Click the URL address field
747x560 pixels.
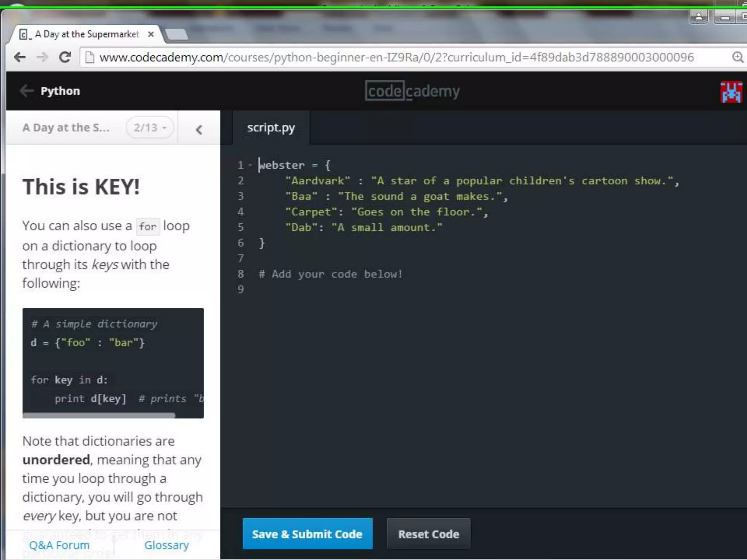point(396,57)
